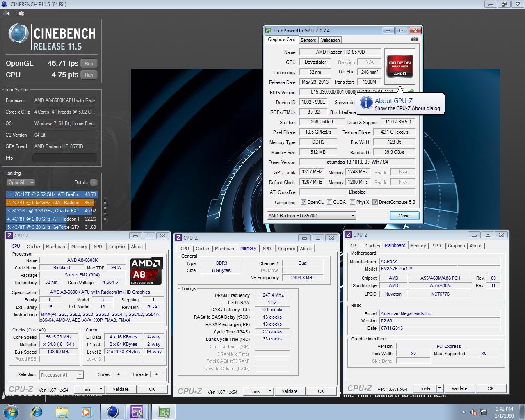Open SPD tab in middle CPU-Z window
525x420 pixels.
[x=267, y=249]
